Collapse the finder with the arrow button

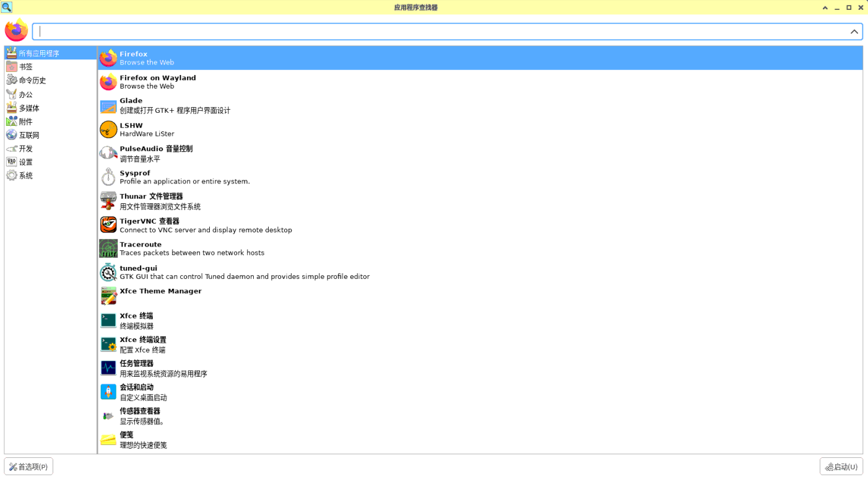click(854, 32)
